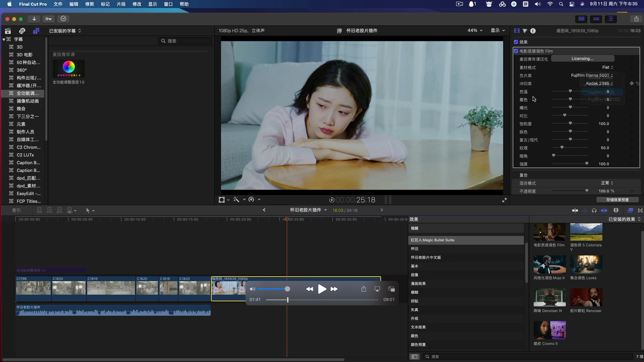Click 冲印库 keyframe diamond button
644x362 pixels.
tap(632, 83)
